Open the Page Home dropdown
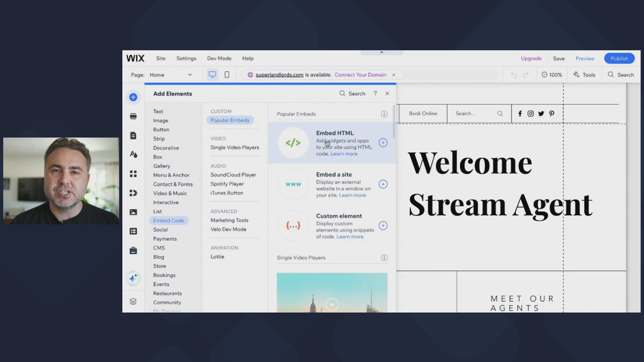This screenshot has width=644, height=362. click(x=171, y=75)
